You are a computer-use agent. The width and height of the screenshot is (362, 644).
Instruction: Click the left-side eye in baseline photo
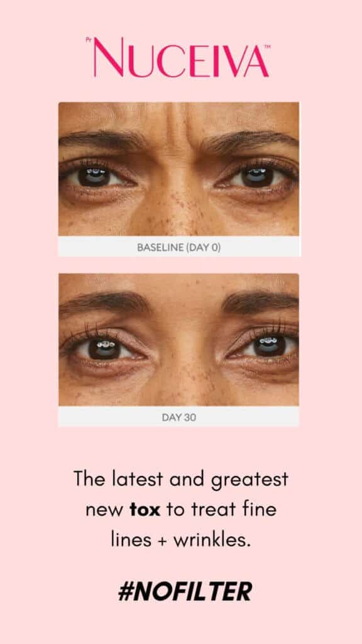pos(97,177)
